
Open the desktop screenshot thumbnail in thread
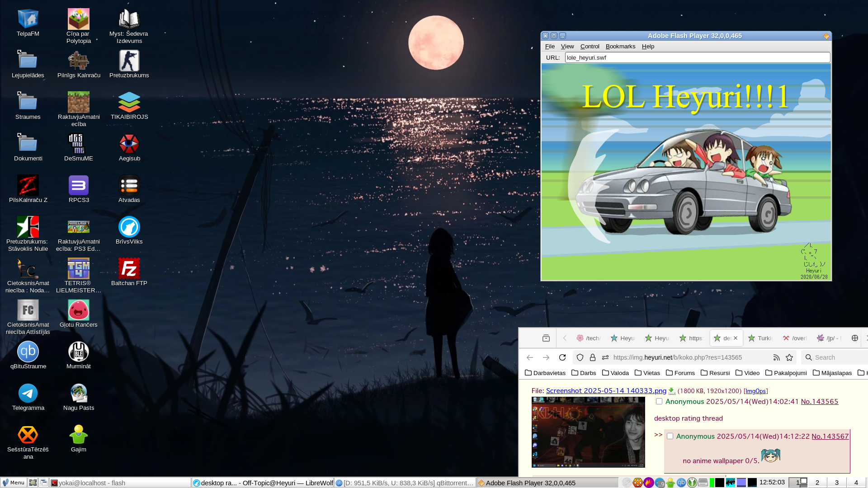coord(588,432)
